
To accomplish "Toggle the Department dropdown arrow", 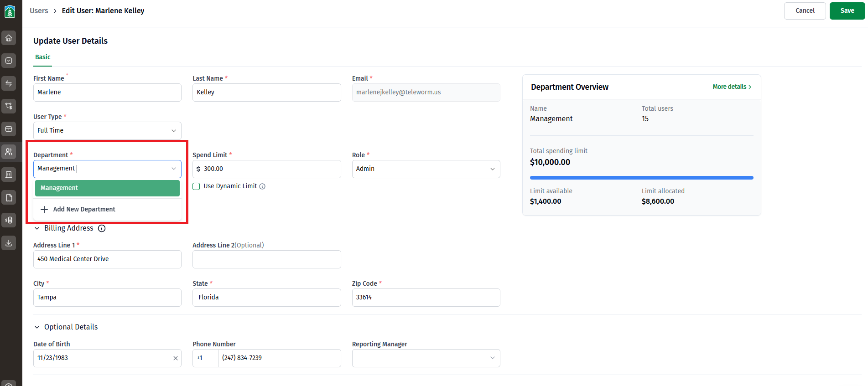I will 174,169.
